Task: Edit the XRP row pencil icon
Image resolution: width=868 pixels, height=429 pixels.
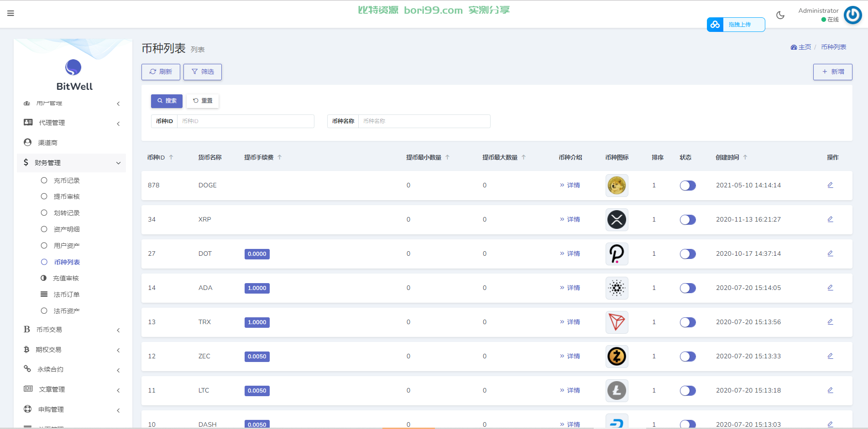Action: [x=830, y=219]
